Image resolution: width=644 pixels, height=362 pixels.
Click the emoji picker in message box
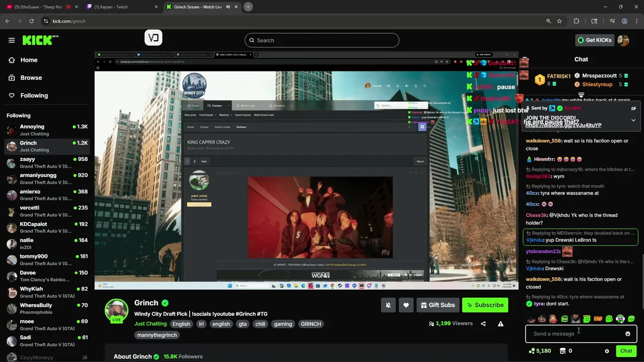point(627,334)
